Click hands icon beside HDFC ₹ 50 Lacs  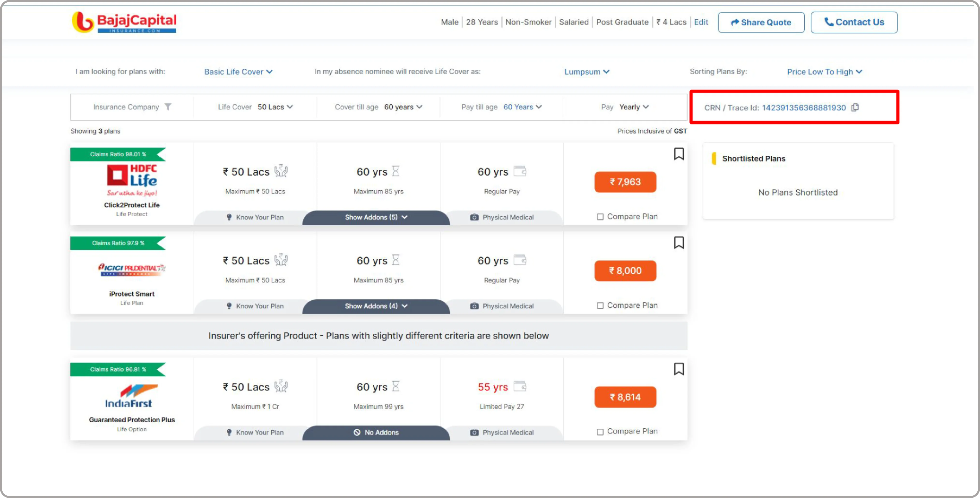[281, 171]
